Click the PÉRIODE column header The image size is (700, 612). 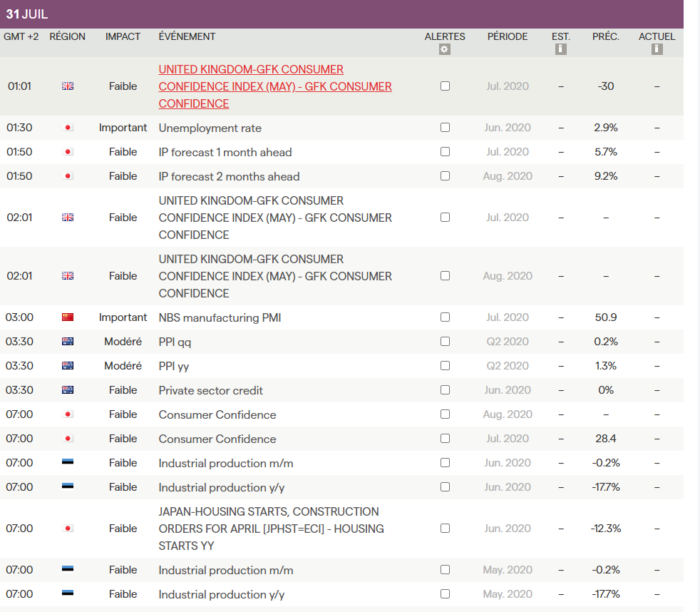coord(507,36)
